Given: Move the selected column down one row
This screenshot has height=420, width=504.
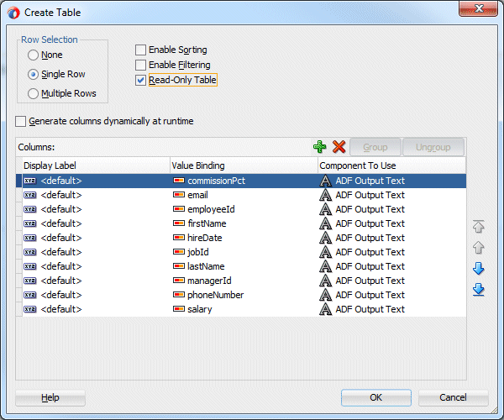Looking at the screenshot, I should pyautogui.click(x=478, y=268).
